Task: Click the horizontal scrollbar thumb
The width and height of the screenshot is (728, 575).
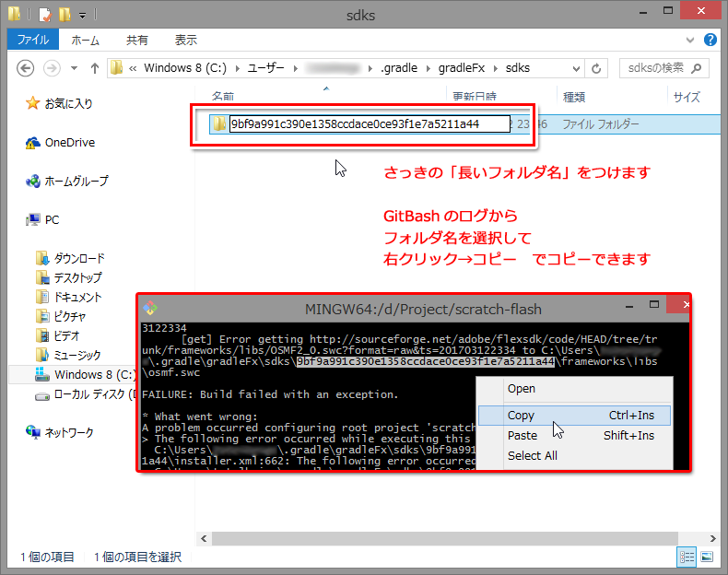Action: (445, 538)
